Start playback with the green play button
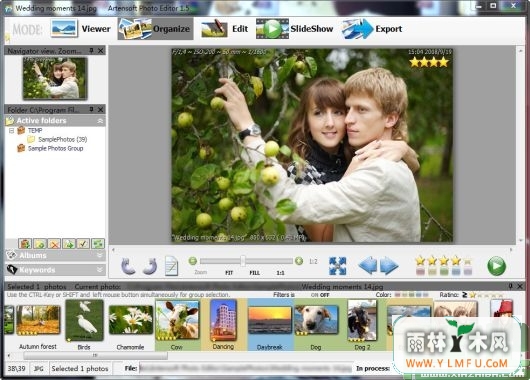 496,266
